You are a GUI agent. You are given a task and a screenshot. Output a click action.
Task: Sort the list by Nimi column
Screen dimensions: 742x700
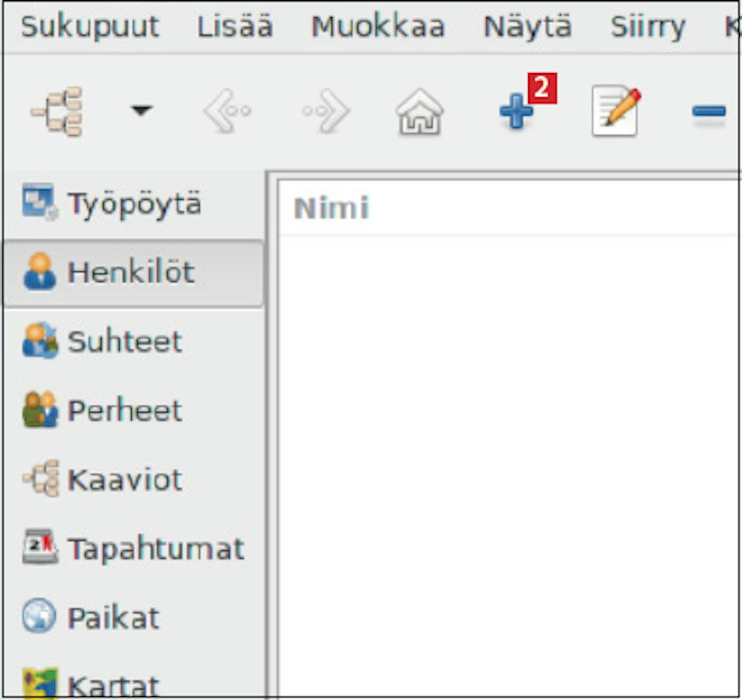coord(331,208)
